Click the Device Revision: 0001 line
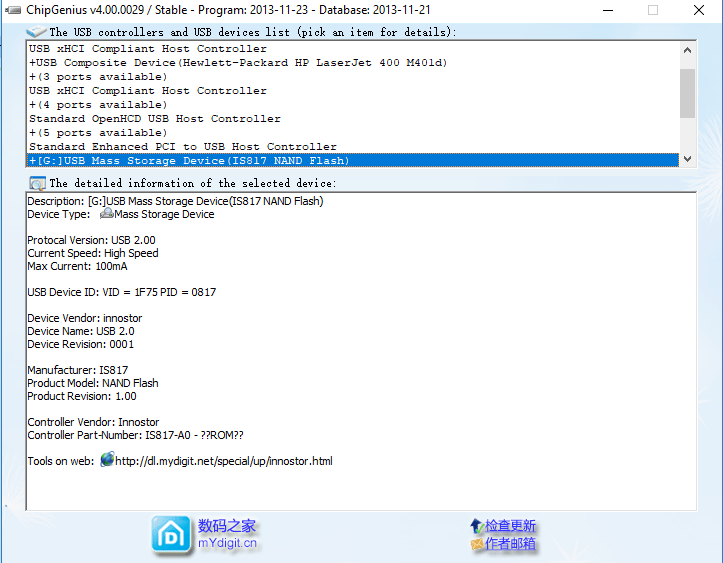The width and height of the screenshot is (723, 563). pos(81,344)
